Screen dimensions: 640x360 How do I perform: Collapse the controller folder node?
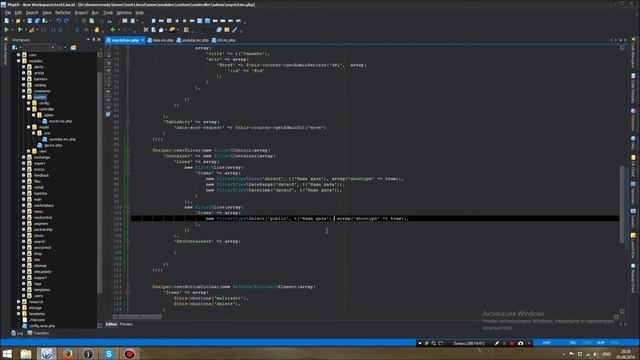point(29,109)
